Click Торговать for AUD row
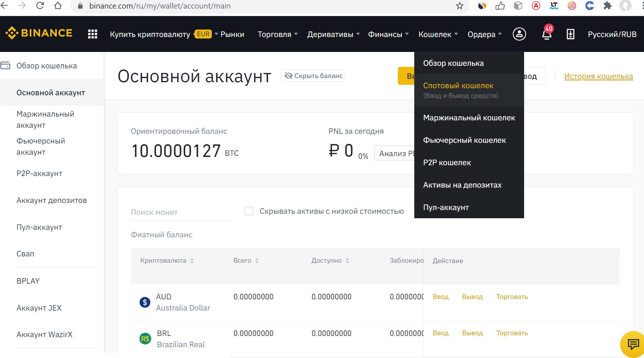The height and width of the screenshot is (358, 644). pos(512,297)
